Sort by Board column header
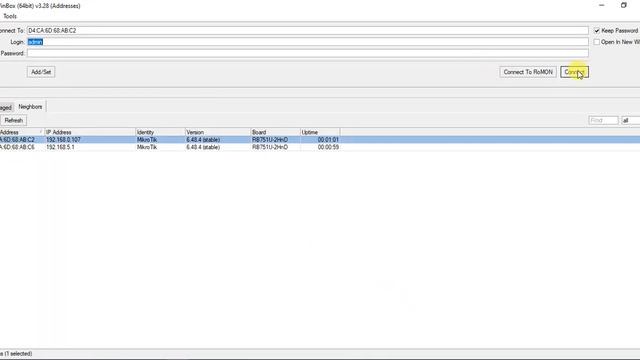This screenshot has height=360, width=640. (x=276, y=132)
